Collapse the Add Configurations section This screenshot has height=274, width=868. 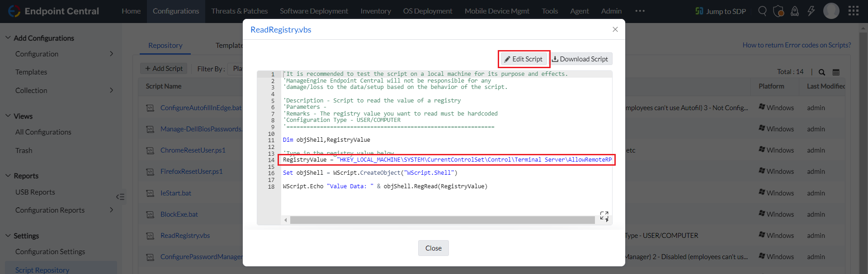8,38
